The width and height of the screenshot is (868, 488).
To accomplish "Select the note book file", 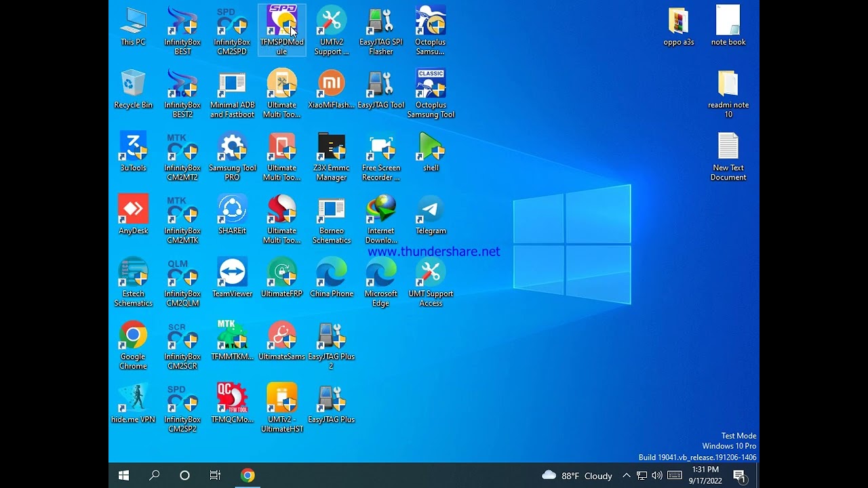I will point(728,27).
